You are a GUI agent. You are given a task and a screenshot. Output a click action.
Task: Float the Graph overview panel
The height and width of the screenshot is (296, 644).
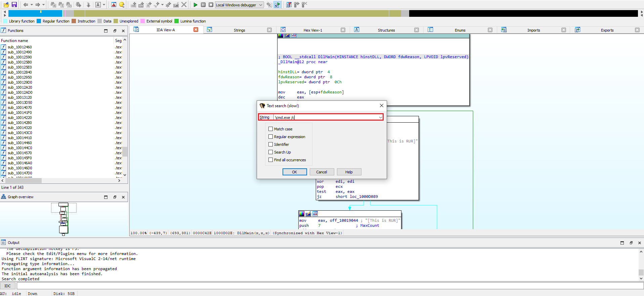[115, 197]
